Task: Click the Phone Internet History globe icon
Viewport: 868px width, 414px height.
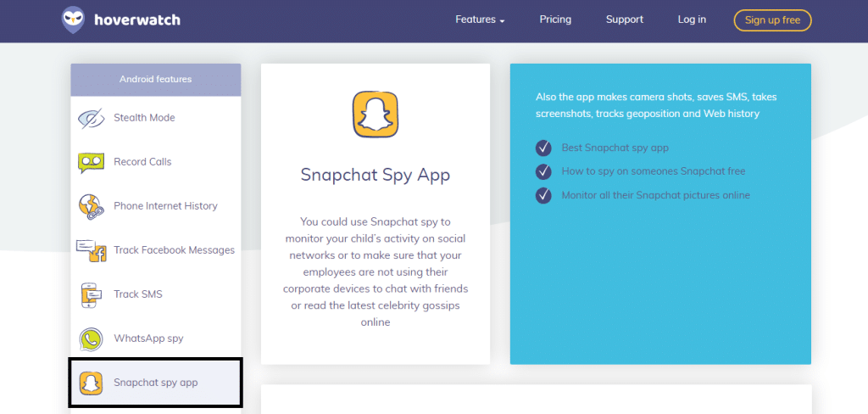Action: click(92, 205)
